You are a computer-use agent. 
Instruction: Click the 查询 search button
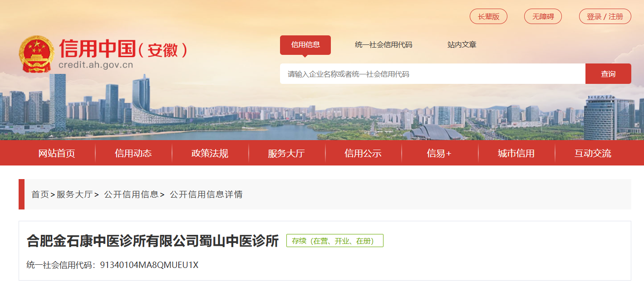click(608, 74)
